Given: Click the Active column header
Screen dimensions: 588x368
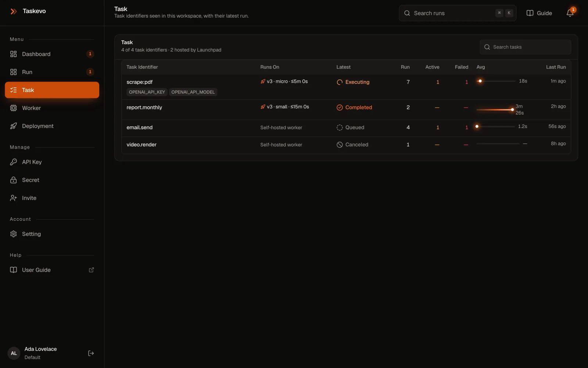Looking at the screenshot, I should click(432, 67).
